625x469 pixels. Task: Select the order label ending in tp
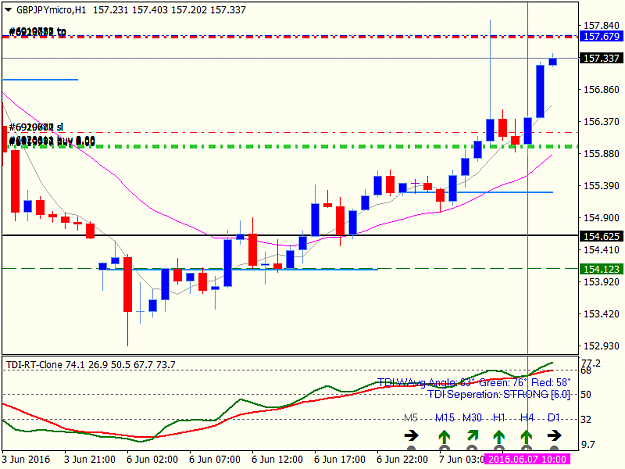[37, 31]
